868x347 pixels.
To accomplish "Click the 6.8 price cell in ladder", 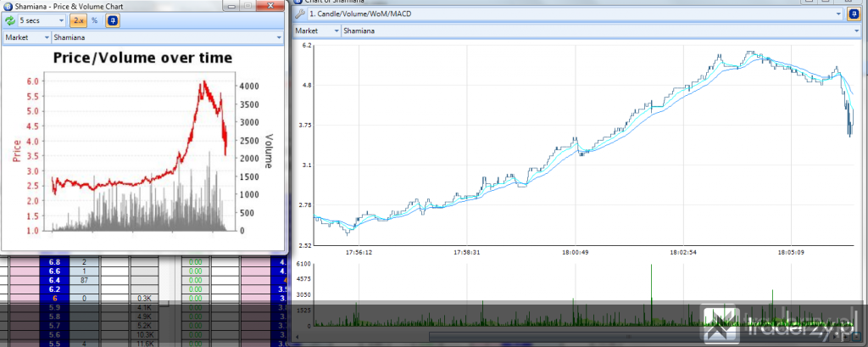I will (54, 262).
